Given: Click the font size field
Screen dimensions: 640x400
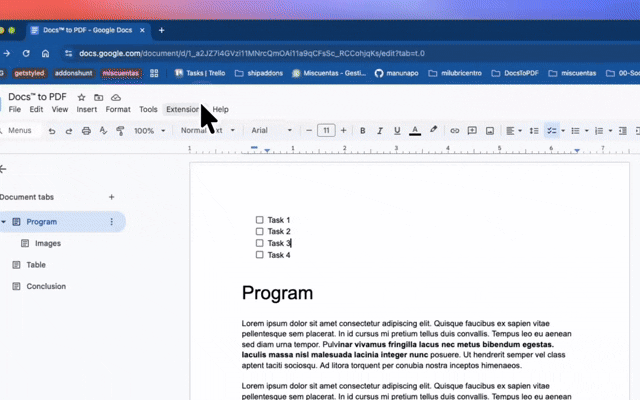Looking at the screenshot, I should pyautogui.click(x=326, y=131).
